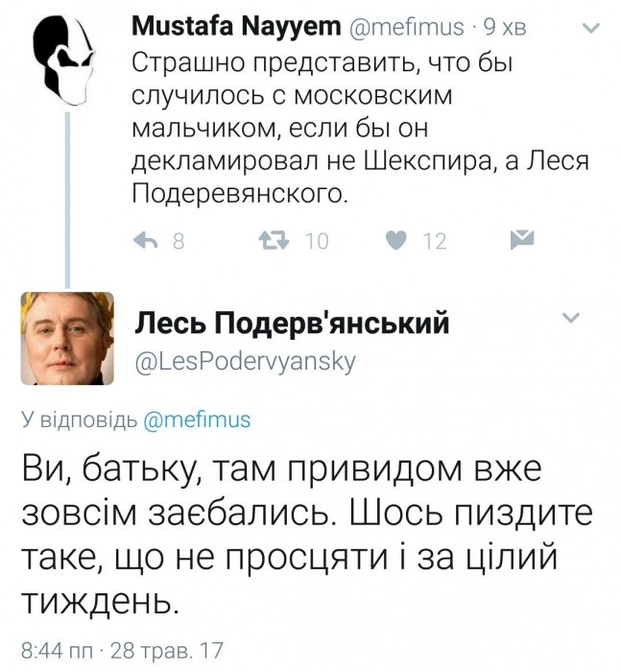Reply to Mustafa Nayyem's tweet

[x=146, y=240]
